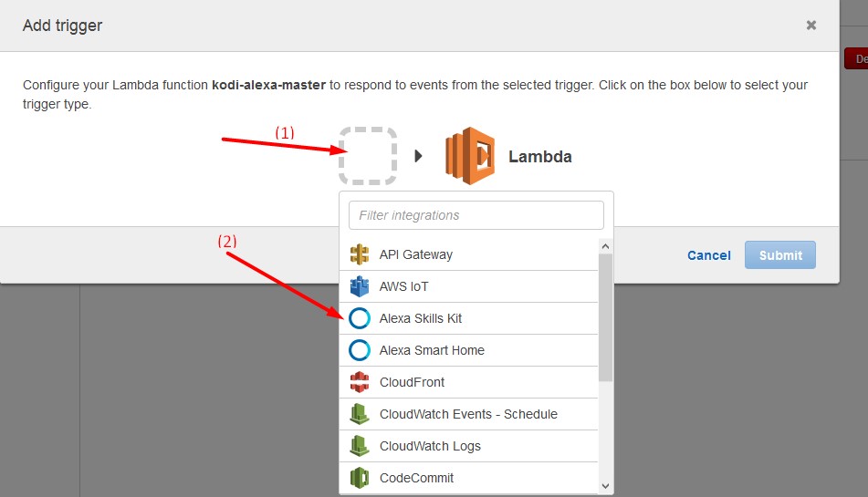
Task: Click the Lambda function icon
Action: click(x=470, y=156)
